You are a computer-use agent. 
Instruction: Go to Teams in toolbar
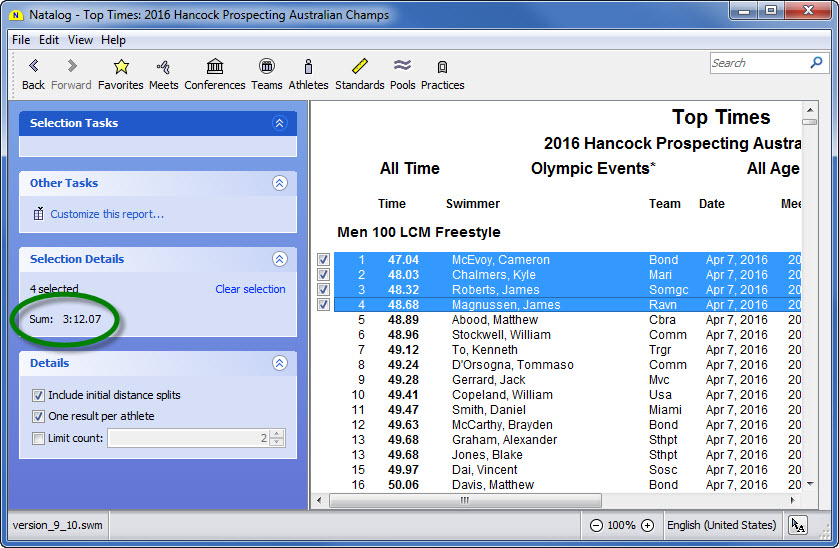[x=266, y=67]
